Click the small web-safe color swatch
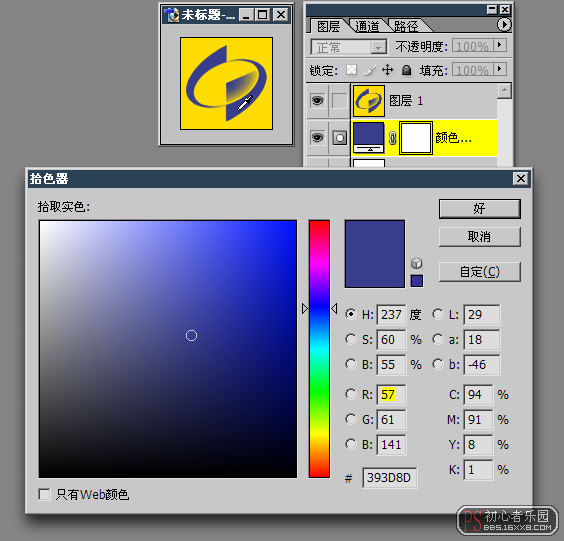Viewport: 564px width, 541px height. pos(417,281)
